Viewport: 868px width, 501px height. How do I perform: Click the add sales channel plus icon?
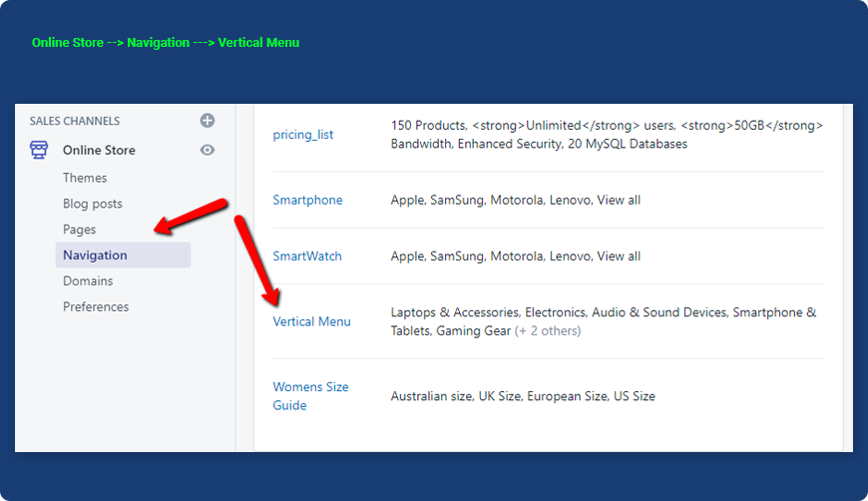click(x=208, y=121)
